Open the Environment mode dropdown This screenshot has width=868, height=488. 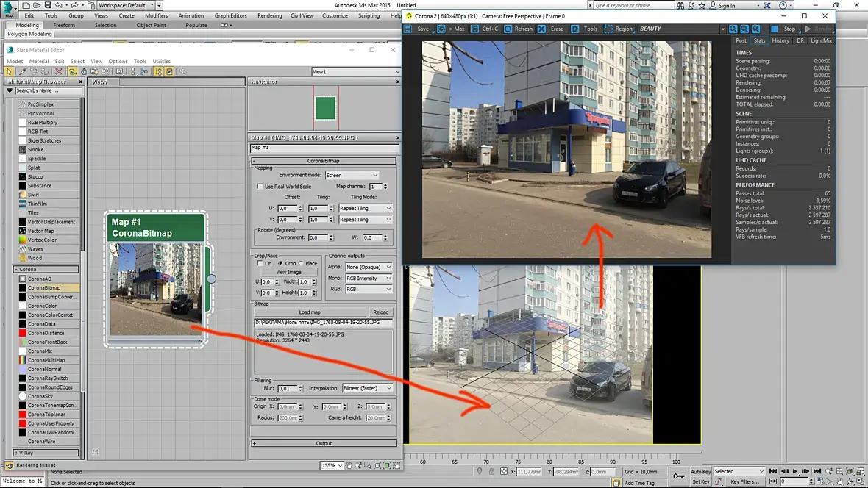pyautogui.click(x=352, y=175)
